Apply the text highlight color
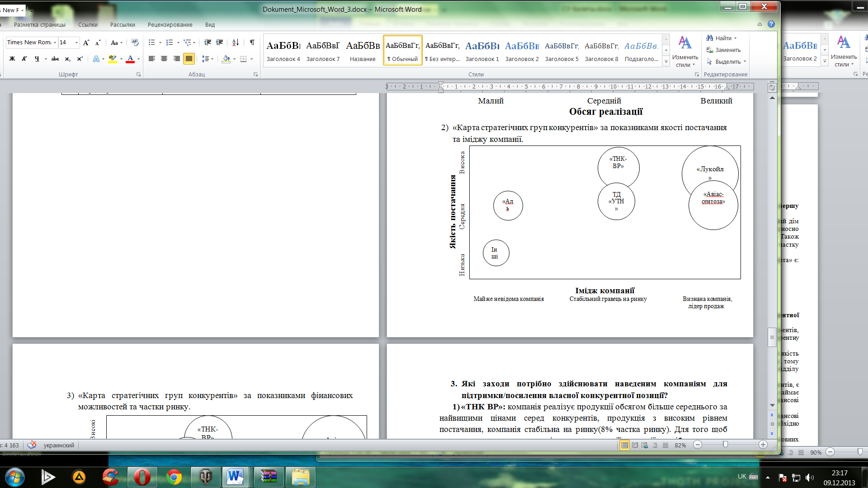Viewport: 868px width, 488px height. click(113, 59)
